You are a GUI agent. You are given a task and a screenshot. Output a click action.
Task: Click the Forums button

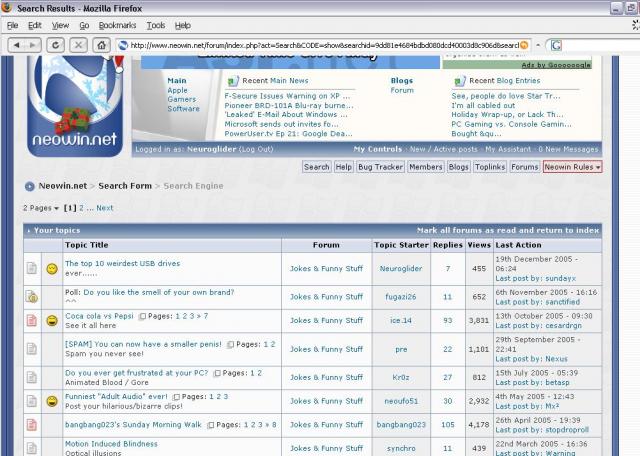pos(525,167)
